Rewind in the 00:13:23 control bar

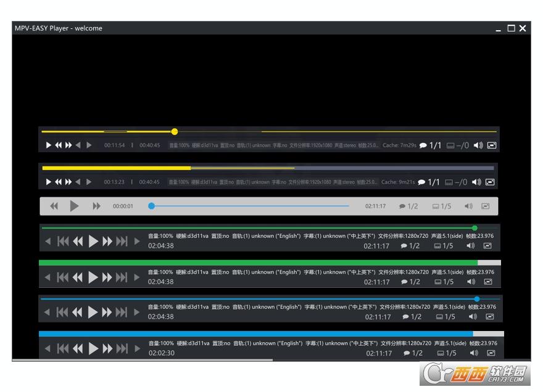click(x=59, y=182)
